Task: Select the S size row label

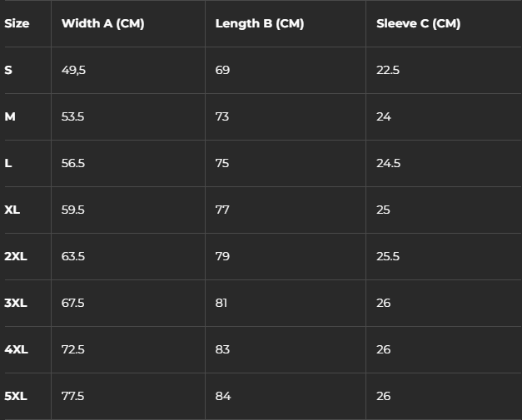Action: point(8,70)
